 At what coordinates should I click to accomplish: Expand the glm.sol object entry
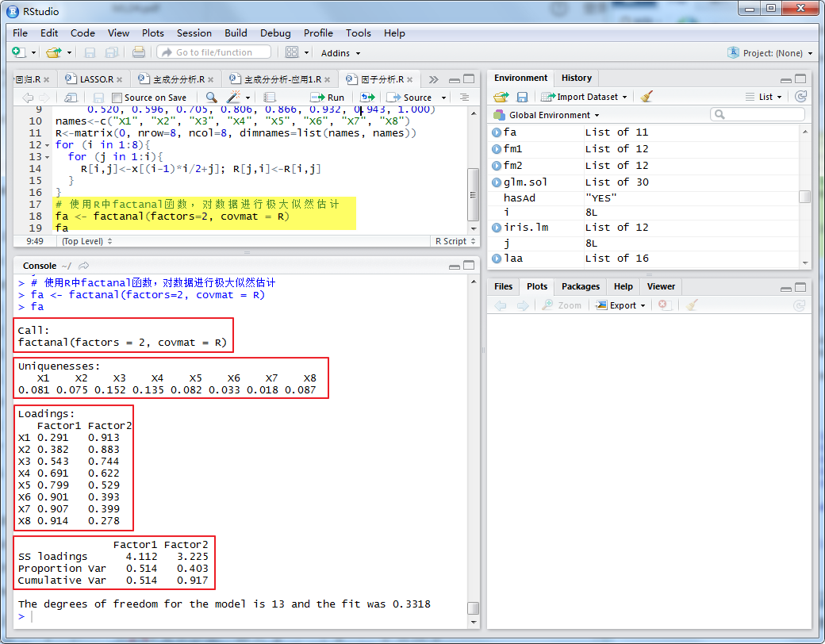click(x=497, y=182)
